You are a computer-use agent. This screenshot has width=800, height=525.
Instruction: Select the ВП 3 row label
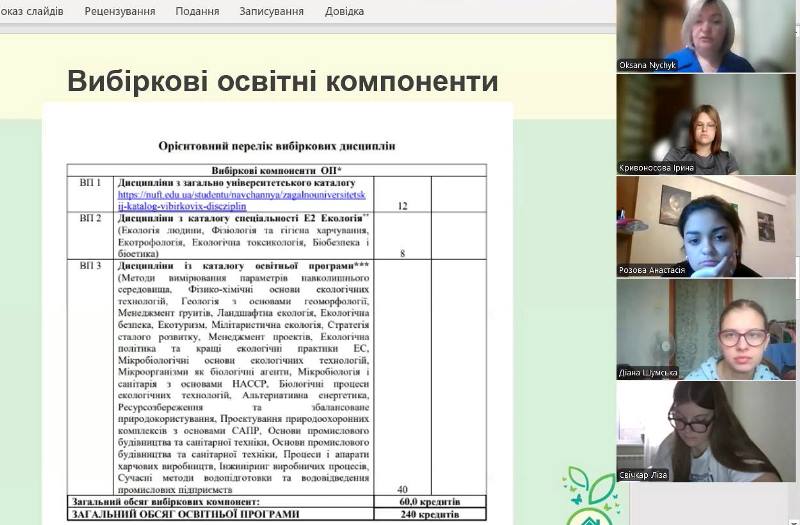[90, 265]
